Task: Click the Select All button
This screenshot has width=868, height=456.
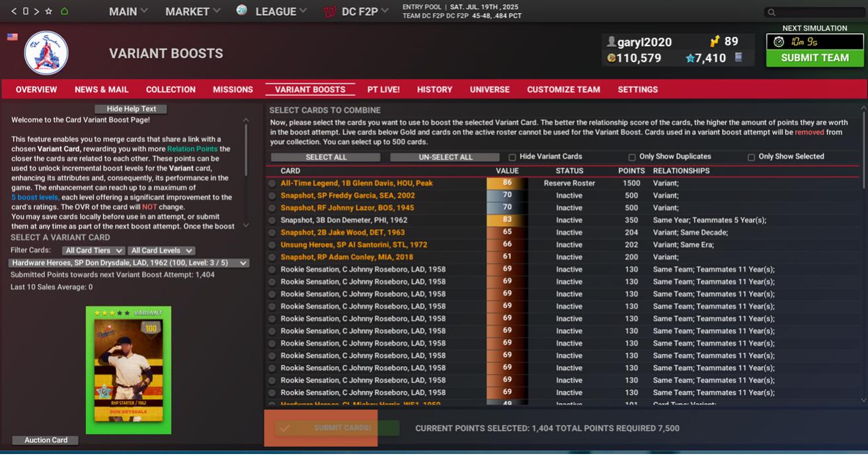Action: pyautogui.click(x=325, y=157)
